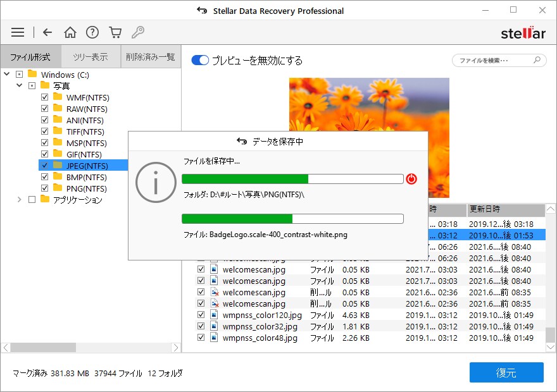Click the info icon in save dialog

click(x=156, y=182)
